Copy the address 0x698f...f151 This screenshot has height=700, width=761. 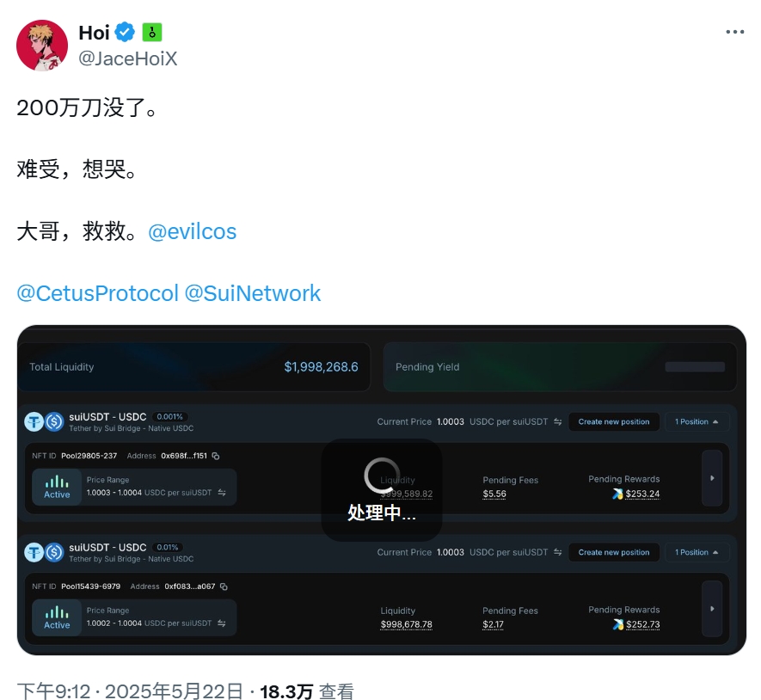[x=216, y=456]
